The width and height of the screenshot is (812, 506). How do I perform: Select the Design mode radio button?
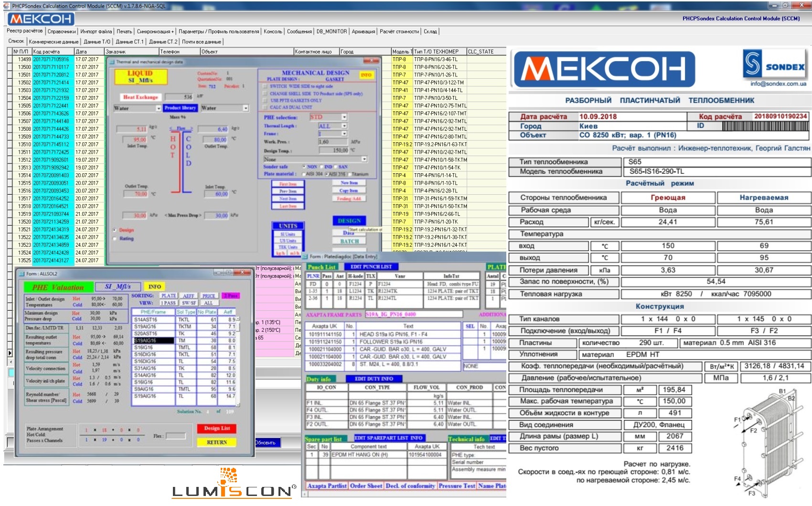click(115, 230)
